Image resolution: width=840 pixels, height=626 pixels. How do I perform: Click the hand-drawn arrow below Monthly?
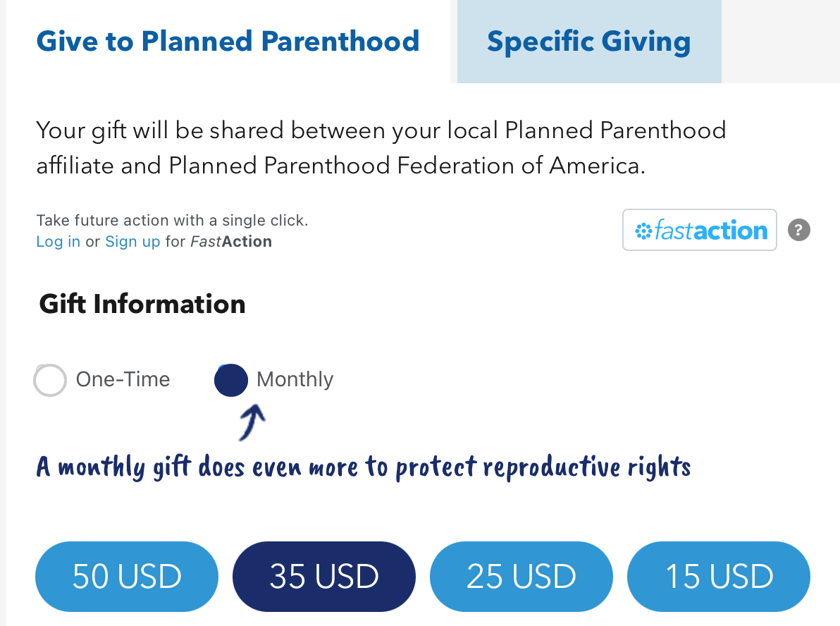coord(251,422)
